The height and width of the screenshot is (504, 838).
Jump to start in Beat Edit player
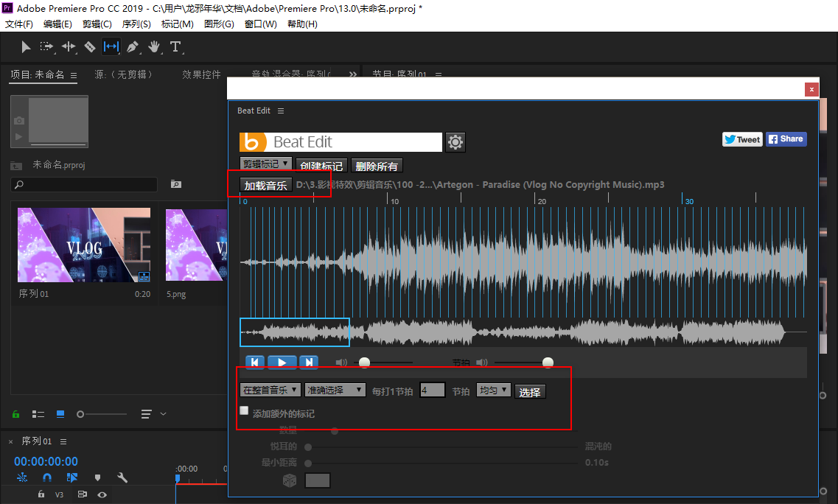tap(255, 363)
